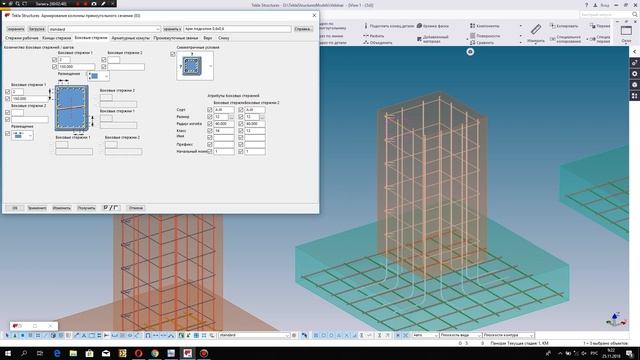Screen dimensions: 640x360
Task: Toggle Класс checkbox for second side bars column
Action: (240, 131)
